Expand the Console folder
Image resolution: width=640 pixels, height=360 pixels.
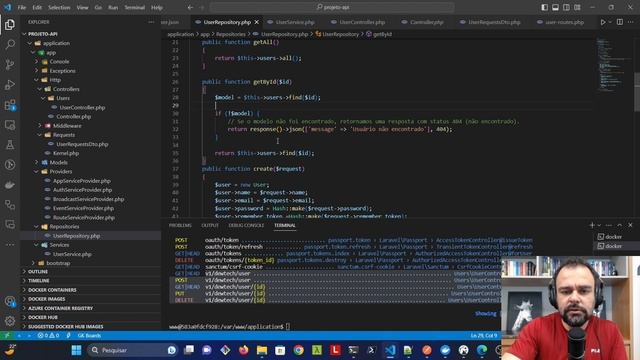point(58,62)
